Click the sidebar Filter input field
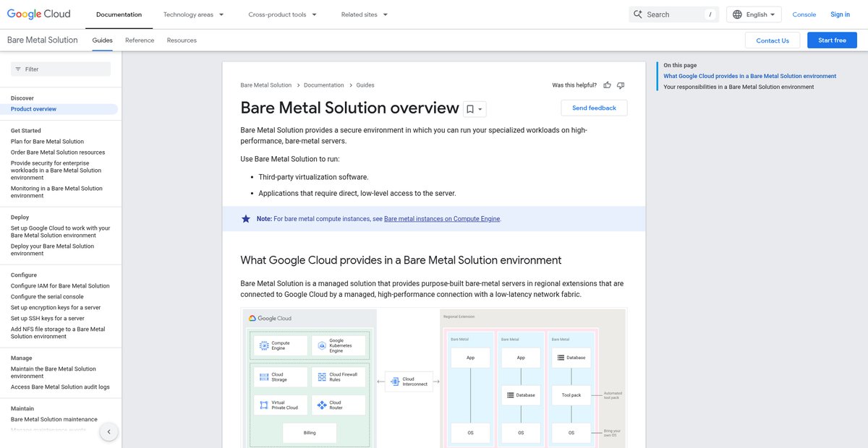Image resolution: width=868 pixels, height=448 pixels. coord(61,69)
